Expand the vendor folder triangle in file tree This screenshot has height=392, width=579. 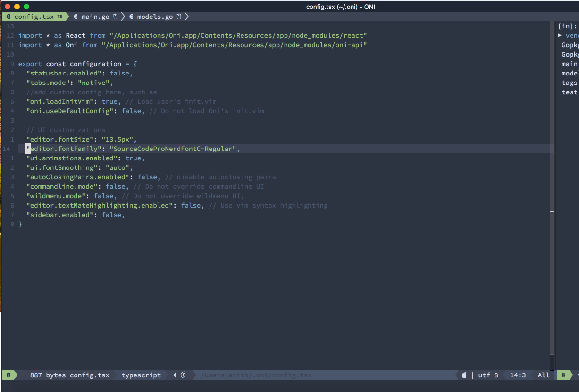click(x=560, y=35)
